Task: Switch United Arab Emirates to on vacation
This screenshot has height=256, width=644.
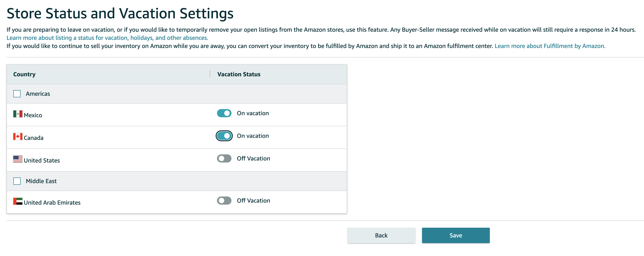Action: 224,200
